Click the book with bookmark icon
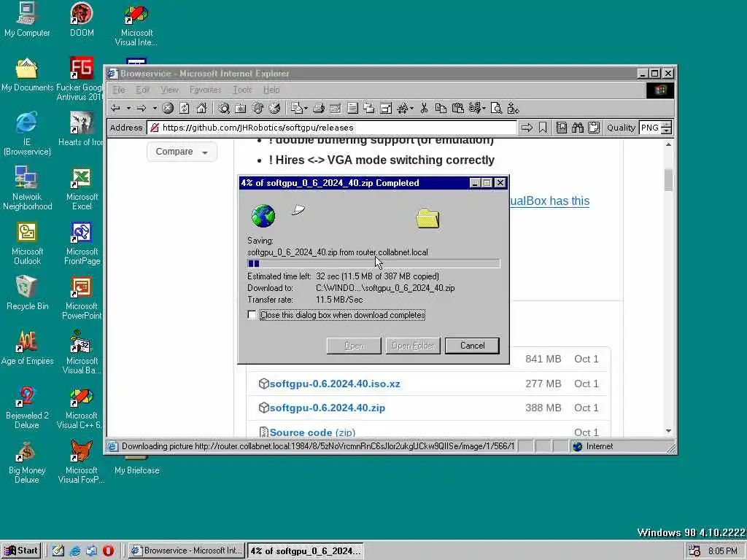Image resolution: width=747 pixels, height=560 pixels. pyautogui.click(x=562, y=128)
